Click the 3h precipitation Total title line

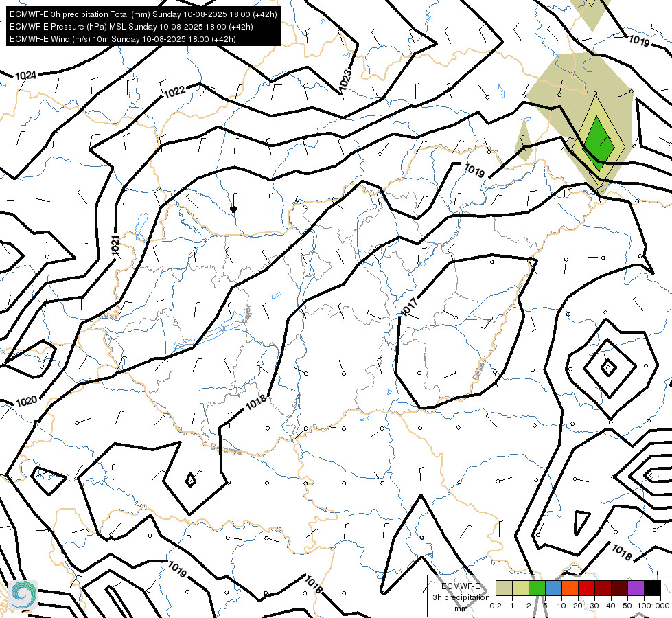click(143, 14)
